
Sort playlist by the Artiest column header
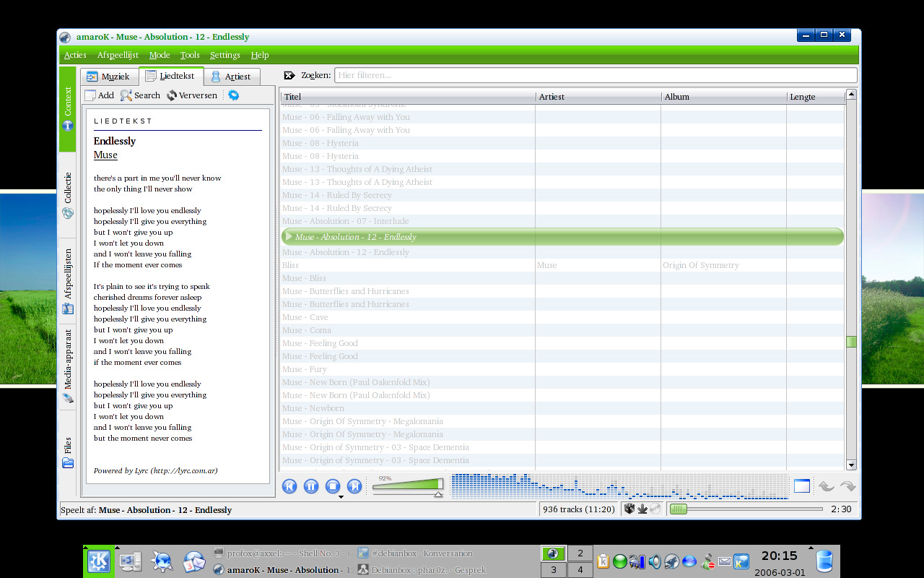coord(598,97)
